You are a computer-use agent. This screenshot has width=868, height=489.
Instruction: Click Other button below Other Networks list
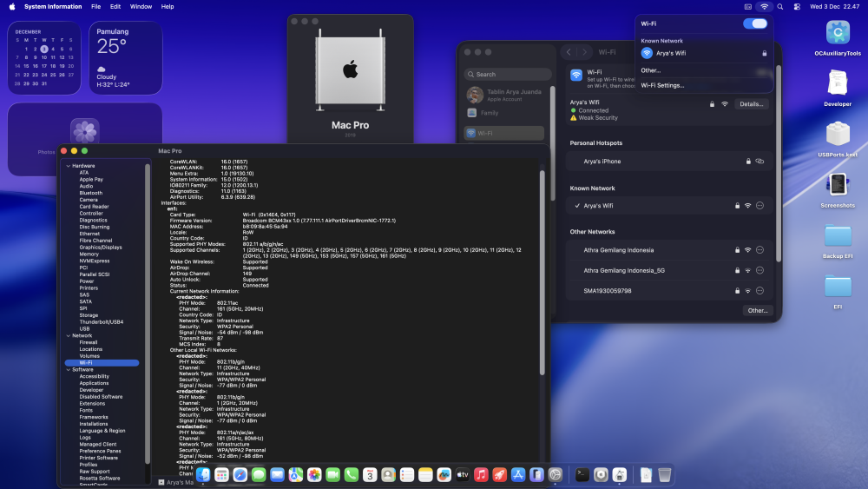tap(757, 311)
